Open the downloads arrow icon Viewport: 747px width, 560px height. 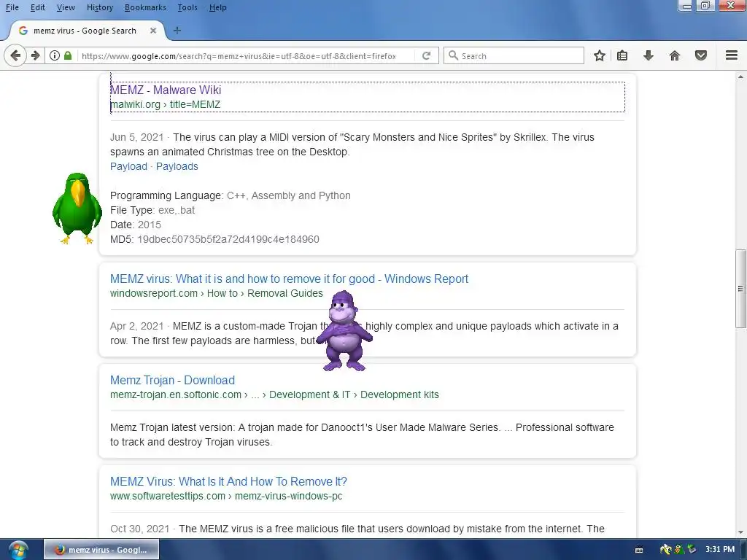[x=649, y=55]
